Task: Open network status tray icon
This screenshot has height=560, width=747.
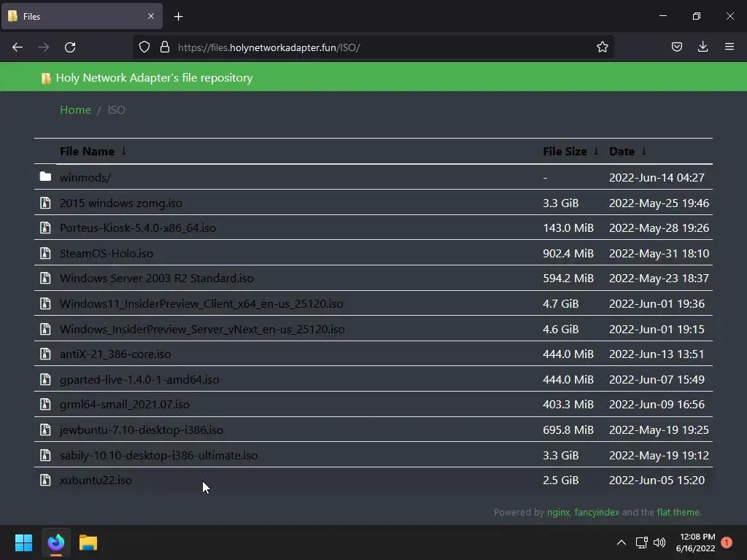Action: tap(641, 542)
